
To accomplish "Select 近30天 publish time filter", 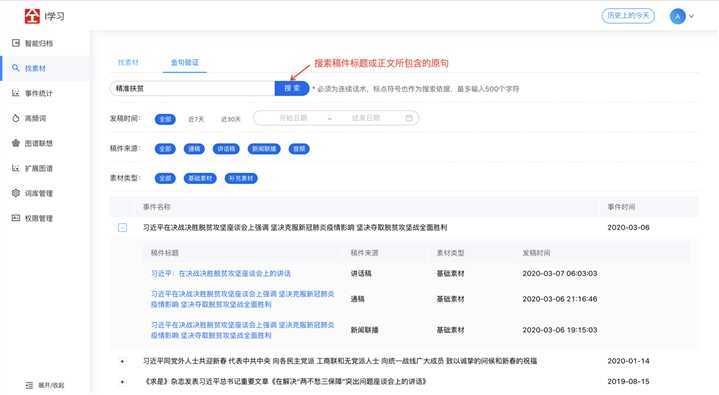I will [x=231, y=119].
